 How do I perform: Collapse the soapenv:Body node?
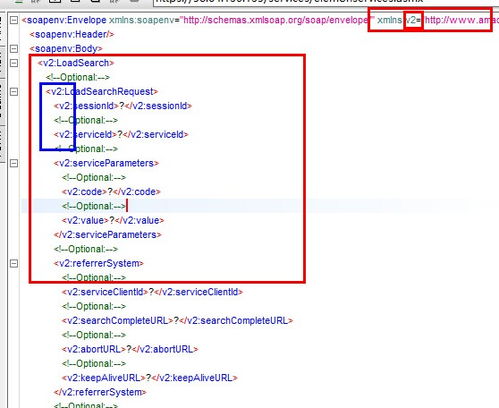click(14, 49)
